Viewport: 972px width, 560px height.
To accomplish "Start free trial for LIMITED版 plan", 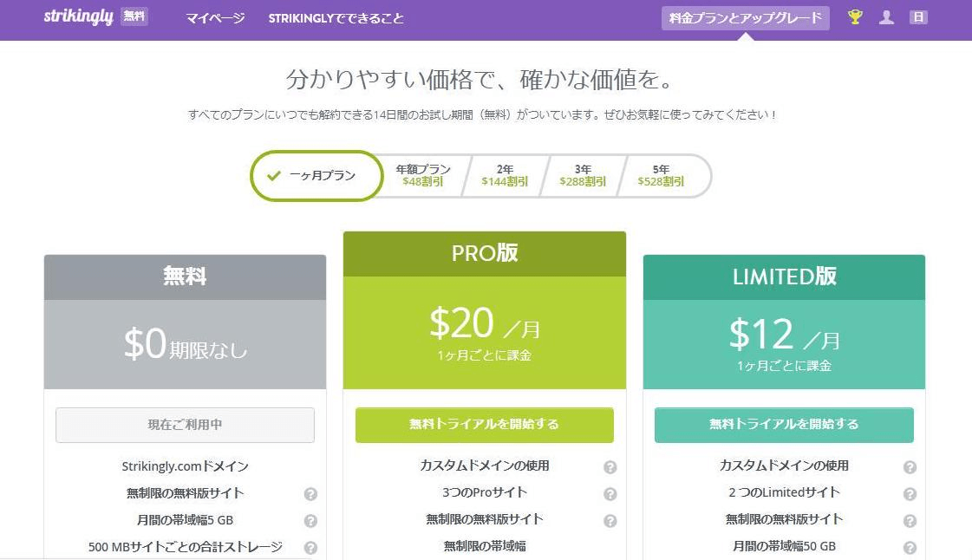I will click(782, 425).
